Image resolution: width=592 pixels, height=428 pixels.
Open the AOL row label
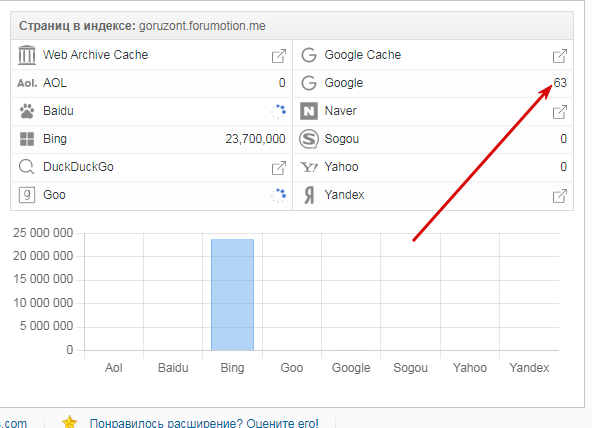55,83
